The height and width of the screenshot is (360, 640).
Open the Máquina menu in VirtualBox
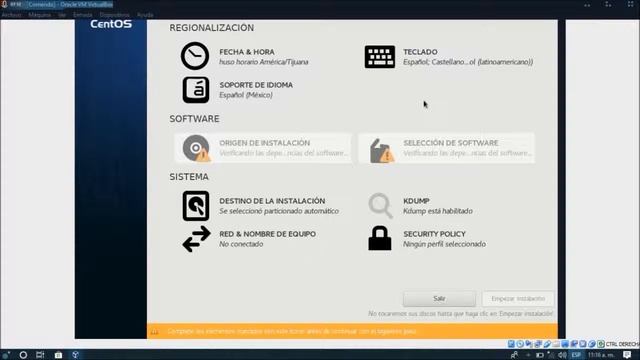pos(40,15)
